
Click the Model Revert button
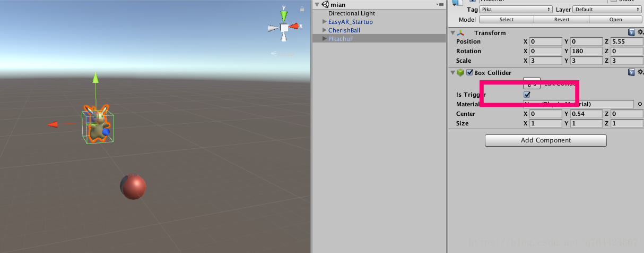(561, 20)
